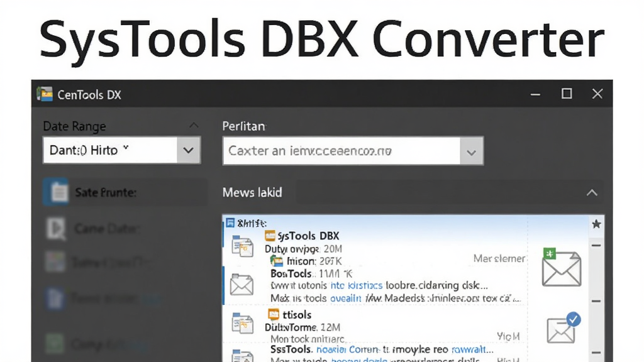Viewport: 644px width, 362px height.
Task: Open the Perlitan combo box
Action: point(353,151)
